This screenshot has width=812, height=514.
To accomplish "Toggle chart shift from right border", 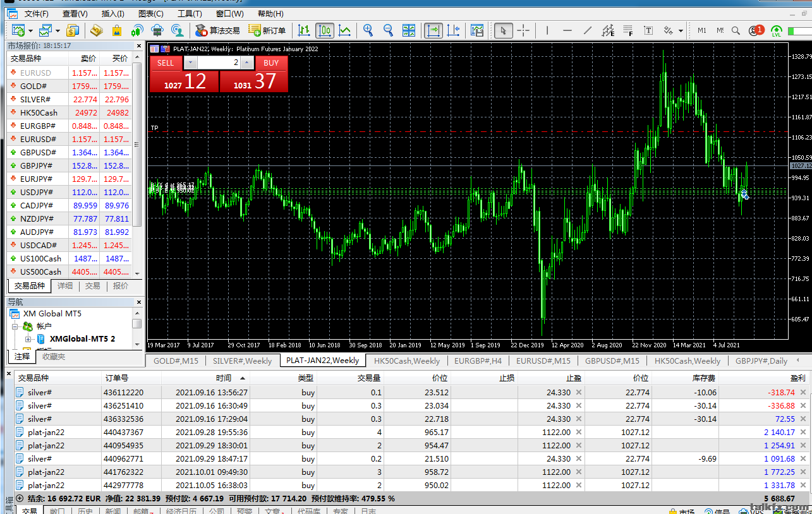I will [453, 30].
